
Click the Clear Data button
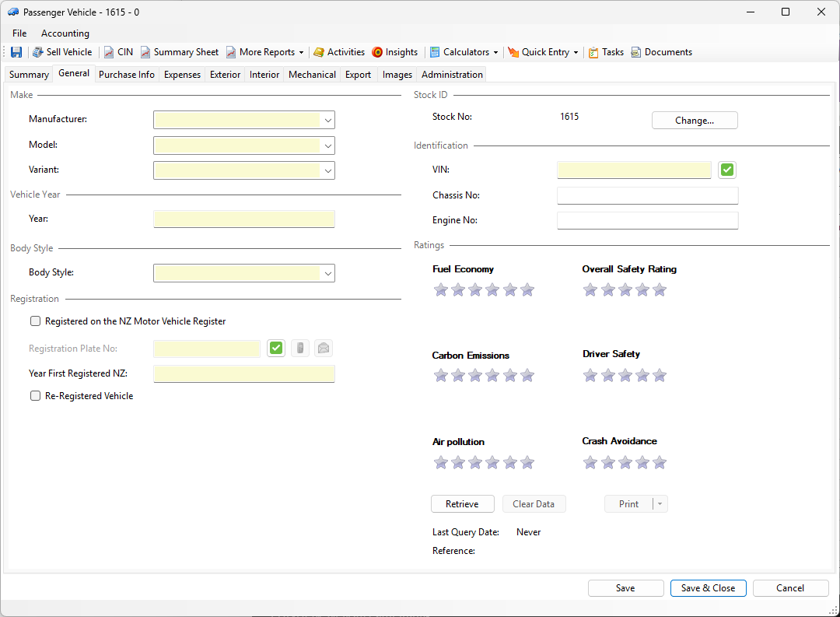[534, 504]
